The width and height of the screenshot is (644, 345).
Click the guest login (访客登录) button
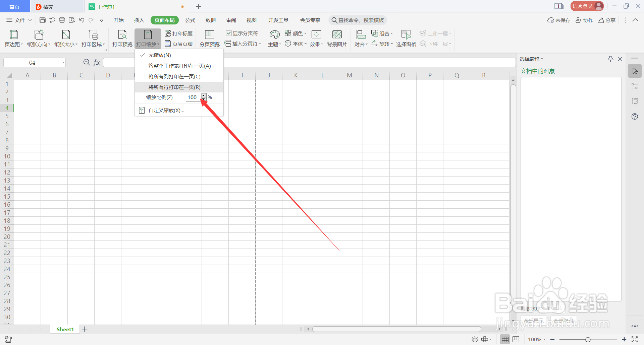pos(587,6)
